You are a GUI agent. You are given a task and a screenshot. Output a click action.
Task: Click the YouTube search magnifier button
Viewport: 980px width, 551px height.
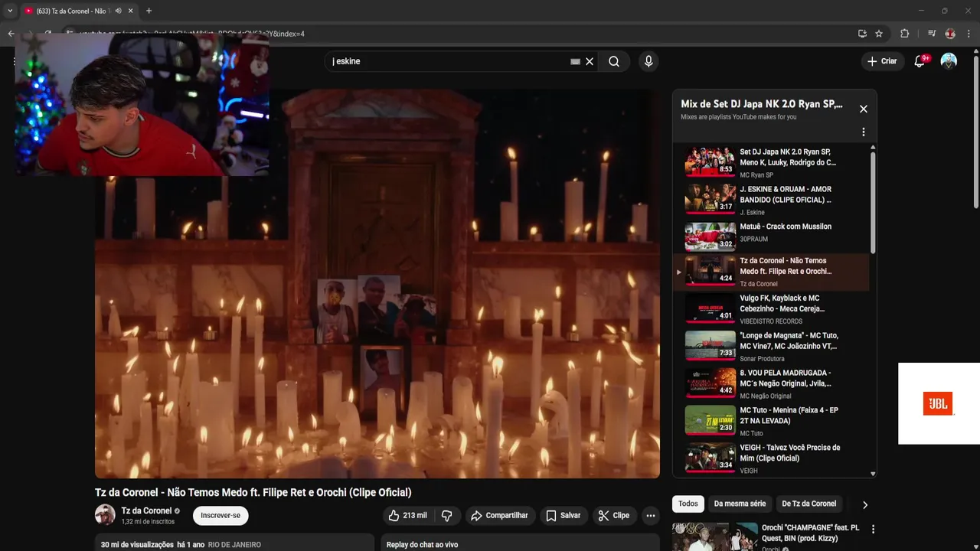point(614,61)
